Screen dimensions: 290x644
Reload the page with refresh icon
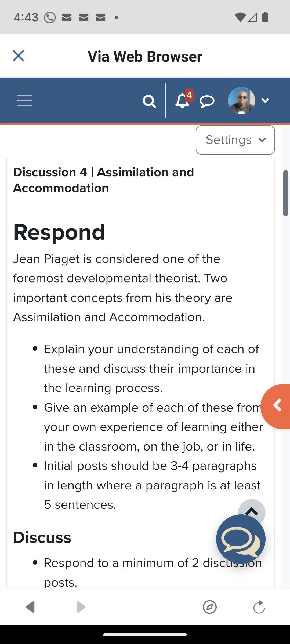pyautogui.click(x=259, y=607)
